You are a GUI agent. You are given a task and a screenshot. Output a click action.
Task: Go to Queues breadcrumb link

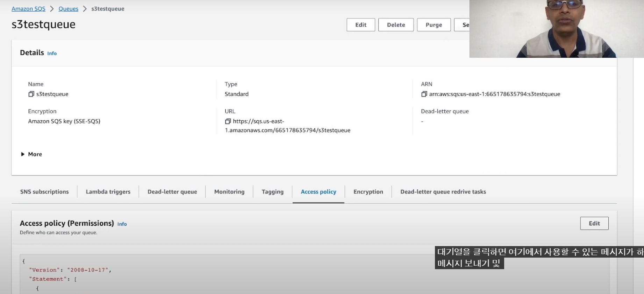68,9
